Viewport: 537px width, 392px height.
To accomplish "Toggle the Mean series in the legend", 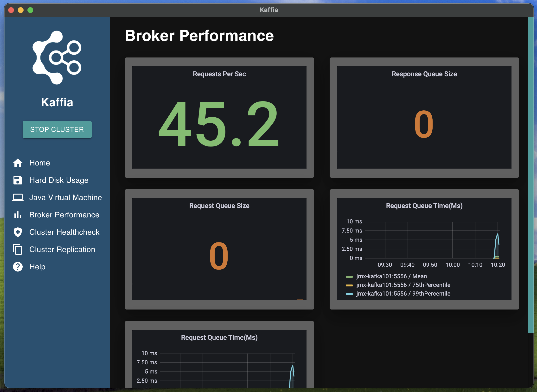I will point(391,276).
